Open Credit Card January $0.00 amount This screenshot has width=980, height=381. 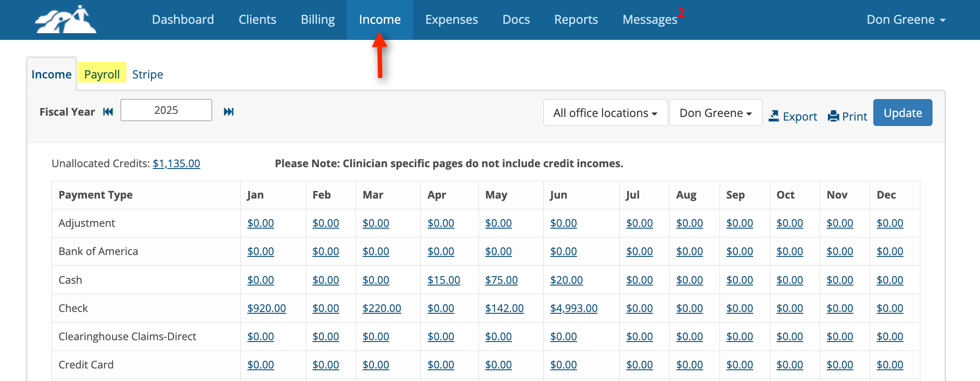[260, 365]
